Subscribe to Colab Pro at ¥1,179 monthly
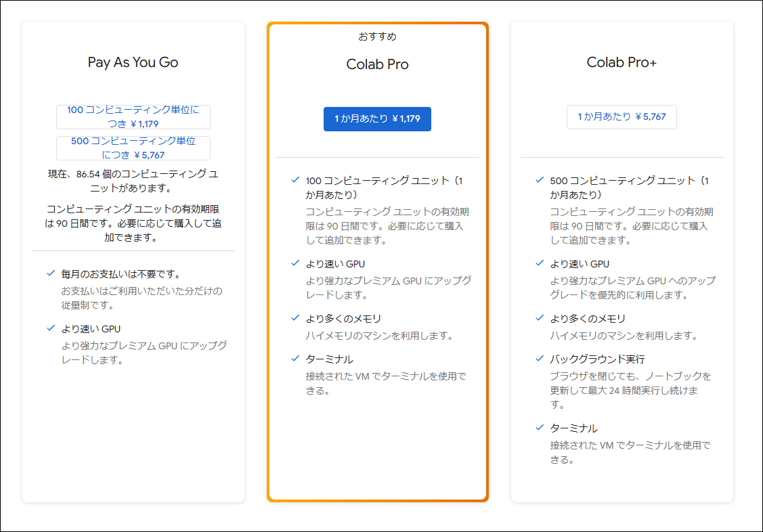Image resolution: width=763 pixels, height=532 pixels. (x=377, y=118)
